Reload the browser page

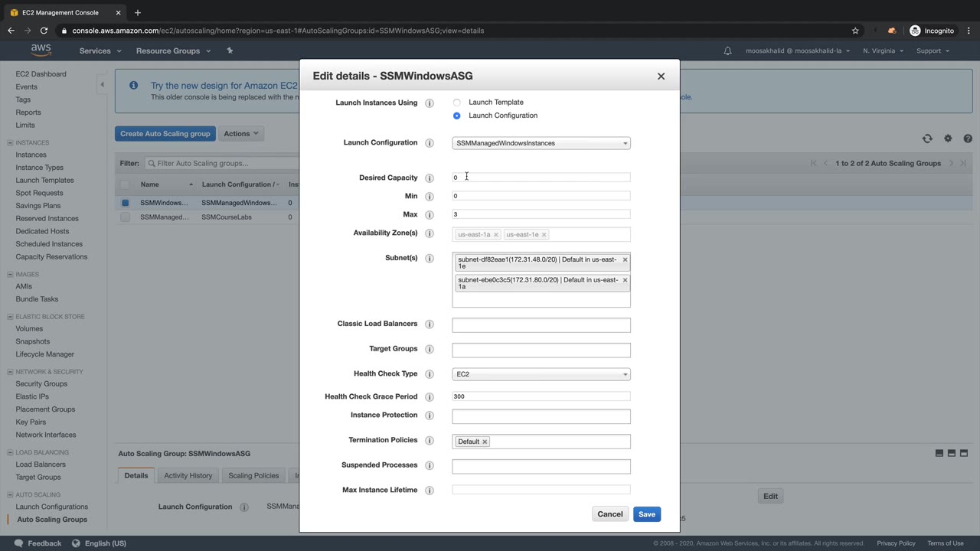pos(44,31)
